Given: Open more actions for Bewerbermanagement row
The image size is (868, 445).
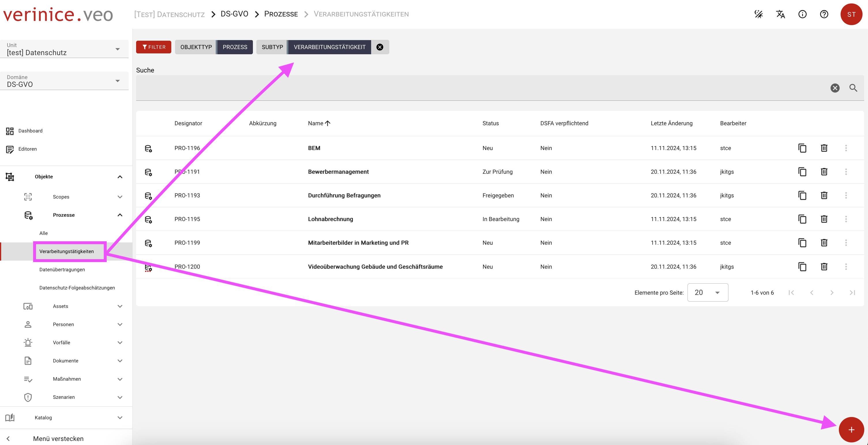Looking at the screenshot, I should 846,172.
